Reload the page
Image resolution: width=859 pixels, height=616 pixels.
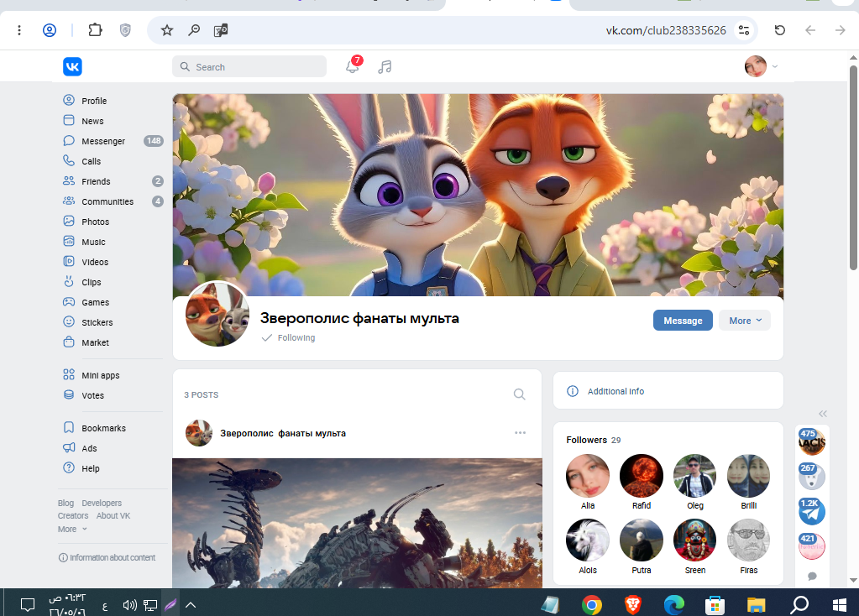(x=779, y=30)
